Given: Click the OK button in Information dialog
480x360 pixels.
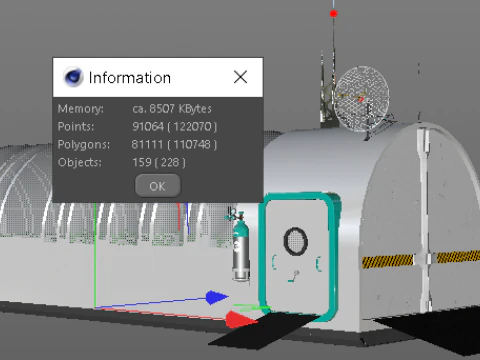Looking at the screenshot, I should [158, 186].
